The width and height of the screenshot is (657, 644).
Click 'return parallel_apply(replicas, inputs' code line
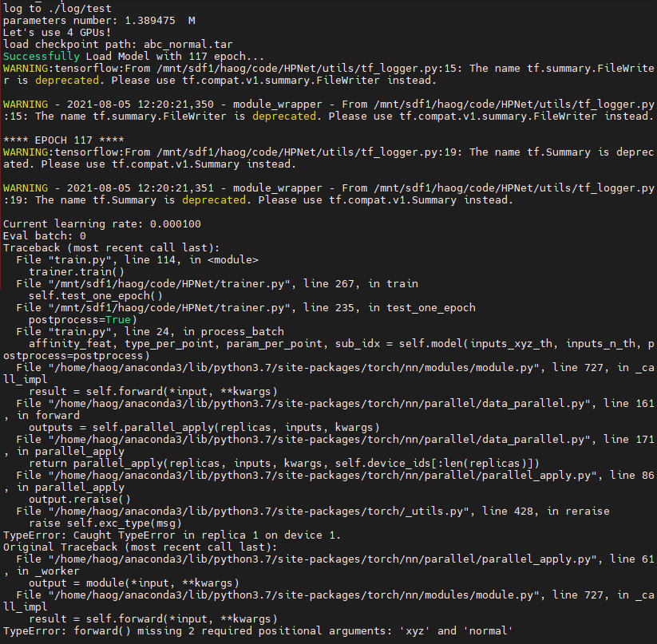coord(284,464)
